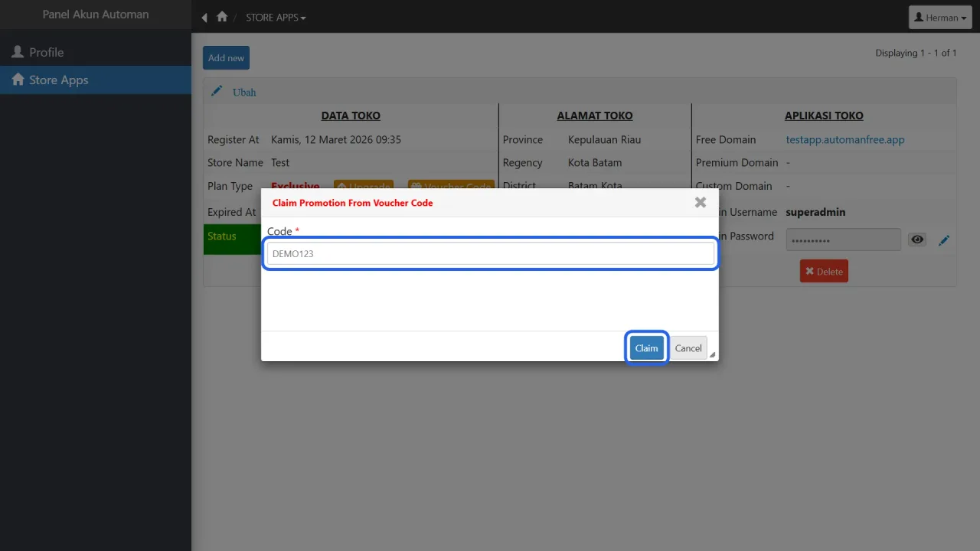
Task: Click the back arrow icon in top bar
Action: [x=204, y=17]
